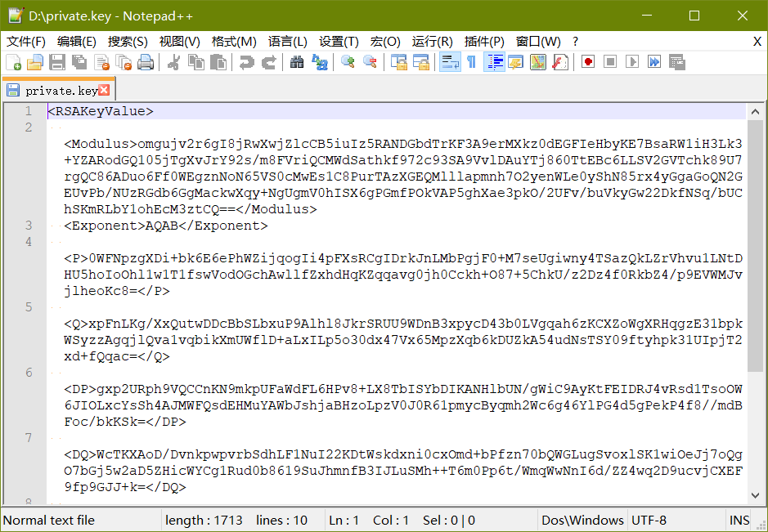This screenshot has height=532, width=768.
Task: Click the vertical scrollbar thumb
Action: coord(755,245)
